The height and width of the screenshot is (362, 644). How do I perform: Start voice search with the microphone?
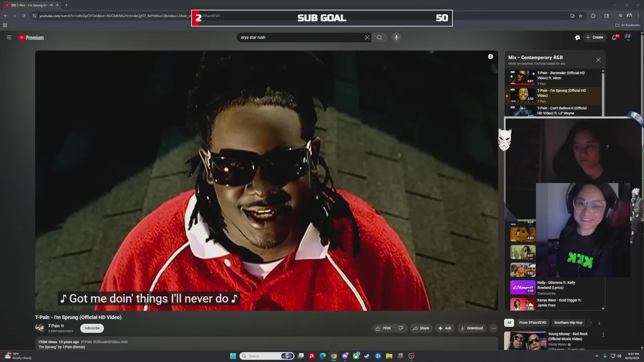(396, 37)
